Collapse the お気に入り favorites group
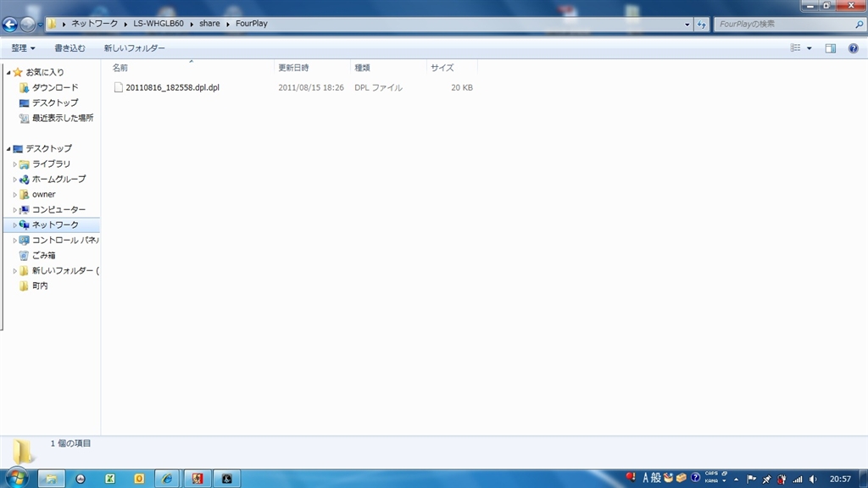Image resolution: width=868 pixels, height=488 pixels. coord(8,73)
